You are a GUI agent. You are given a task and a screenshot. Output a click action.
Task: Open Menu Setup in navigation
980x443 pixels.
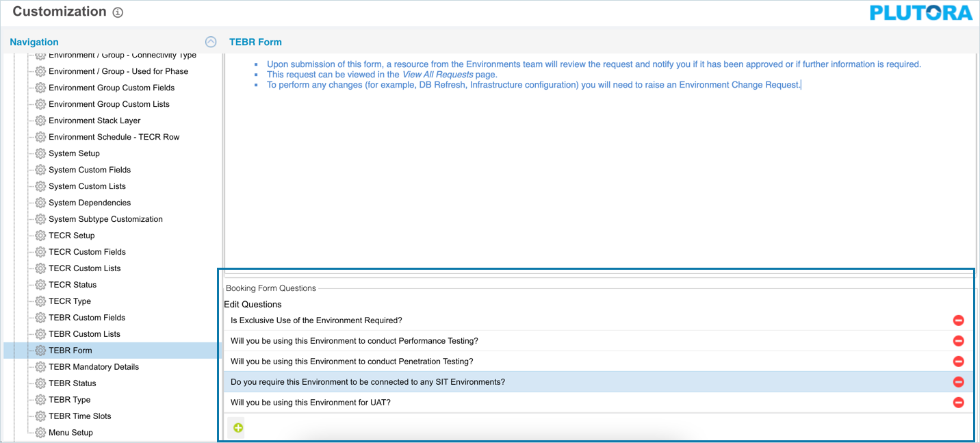[x=70, y=433]
